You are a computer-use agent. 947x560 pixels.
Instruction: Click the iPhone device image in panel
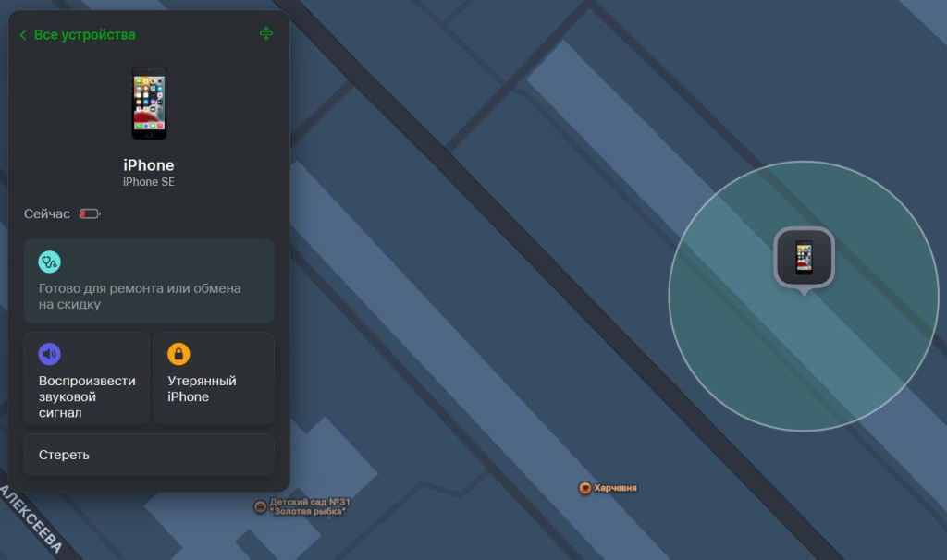pyautogui.click(x=149, y=103)
